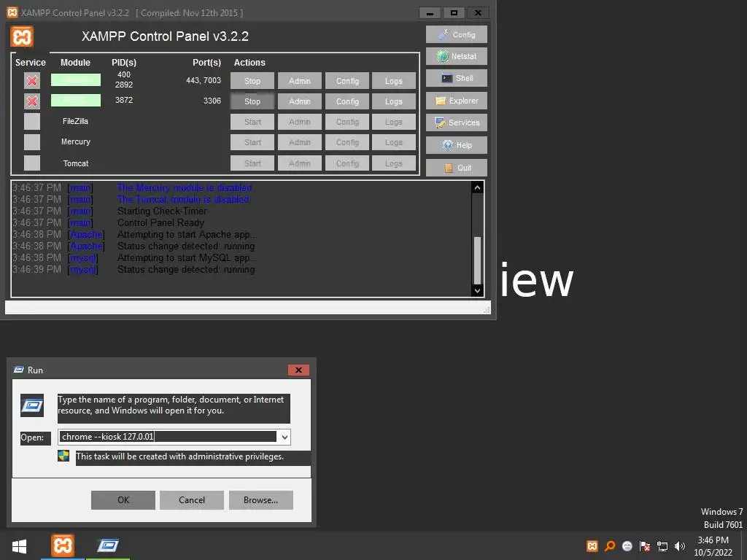Screen dimensions: 747x560
Task: Open Config for the port 443 module row
Action: [x=347, y=81]
